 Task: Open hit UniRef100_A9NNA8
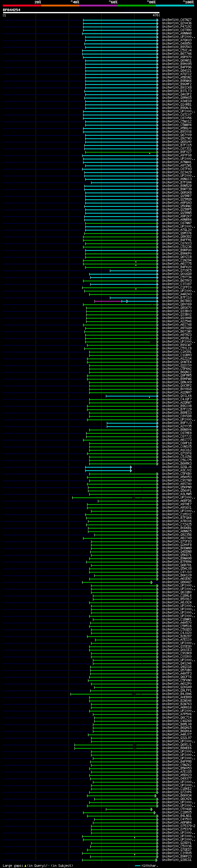[176, 33]
